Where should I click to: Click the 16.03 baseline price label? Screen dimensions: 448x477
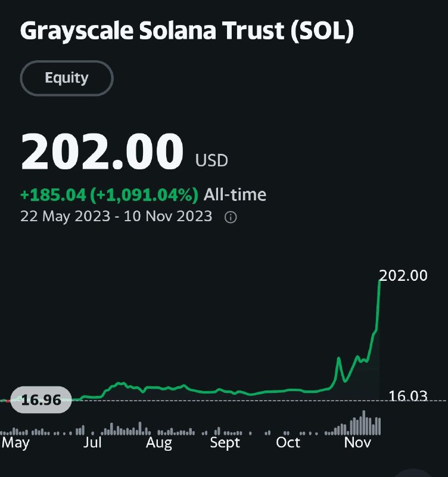[x=408, y=396]
